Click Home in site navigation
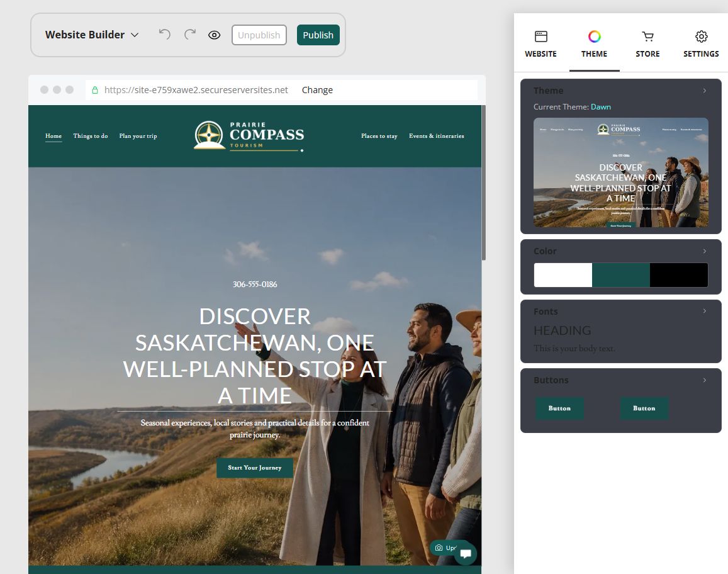Image resolution: width=728 pixels, height=574 pixels. (53, 136)
